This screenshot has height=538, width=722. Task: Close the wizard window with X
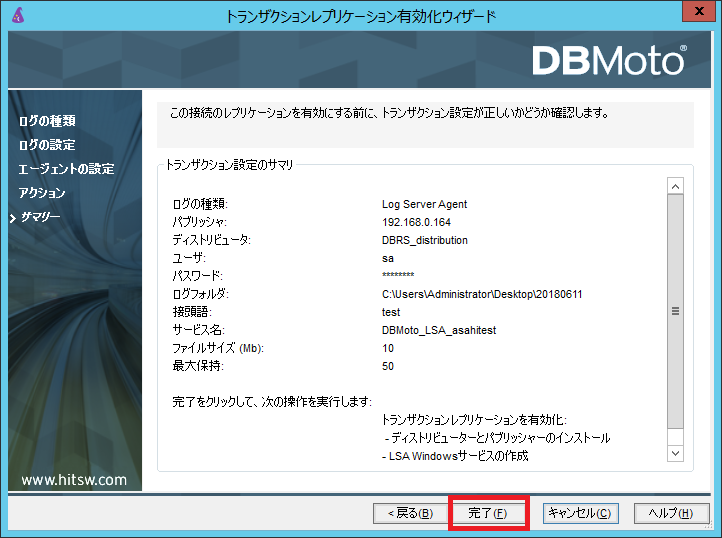coord(699,11)
